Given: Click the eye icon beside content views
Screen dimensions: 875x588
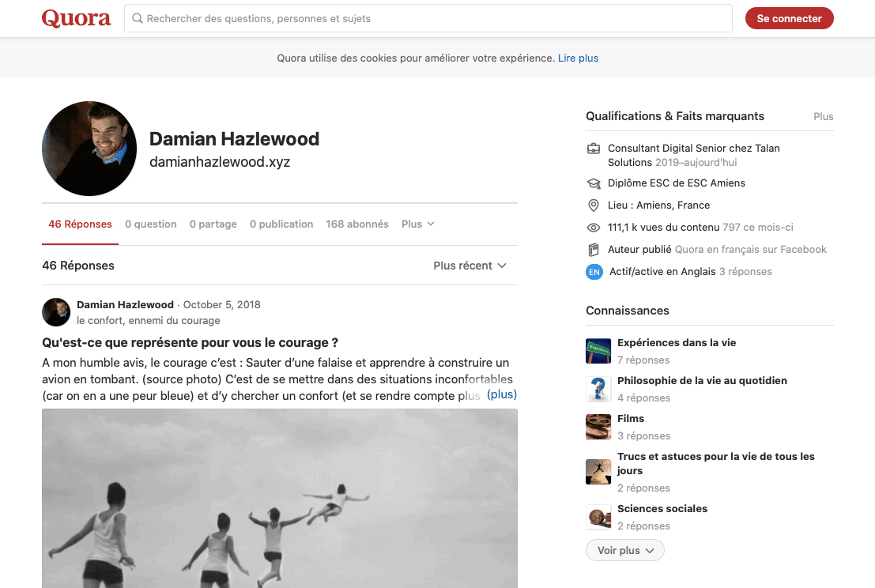Looking at the screenshot, I should [x=594, y=228].
